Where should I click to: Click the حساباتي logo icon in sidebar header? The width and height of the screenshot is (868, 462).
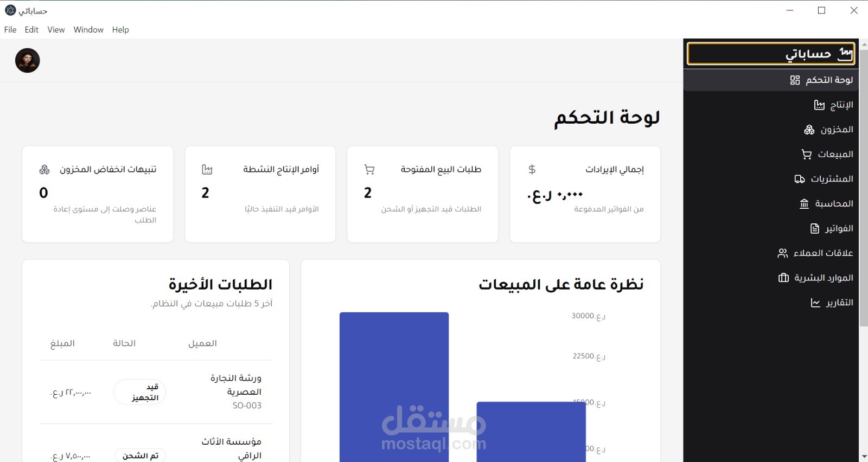pos(845,54)
